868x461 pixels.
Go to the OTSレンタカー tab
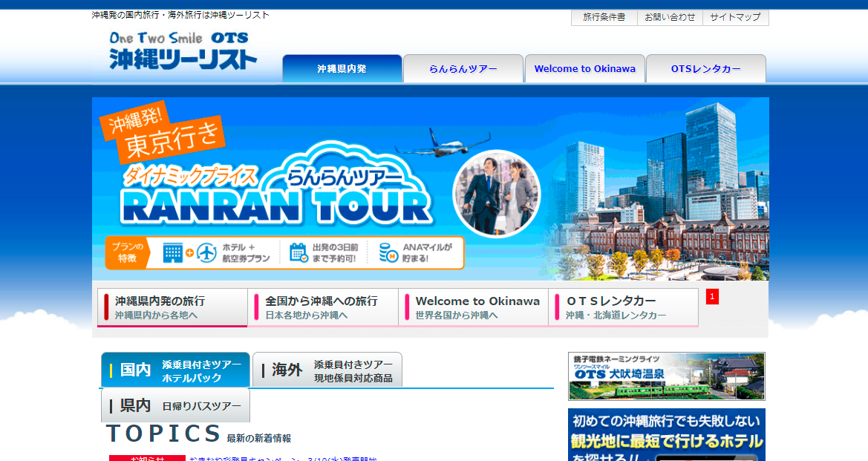[x=706, y=68]
